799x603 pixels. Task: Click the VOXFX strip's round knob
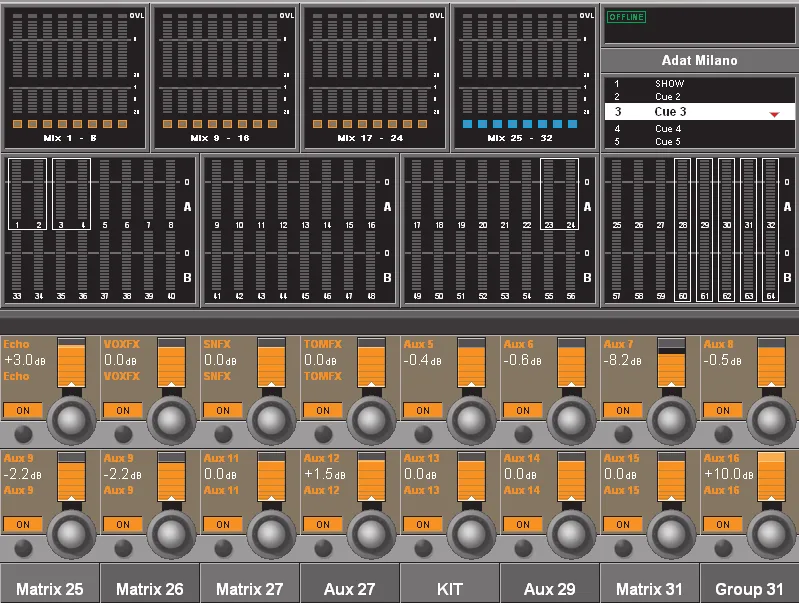[x=171, y=421]
